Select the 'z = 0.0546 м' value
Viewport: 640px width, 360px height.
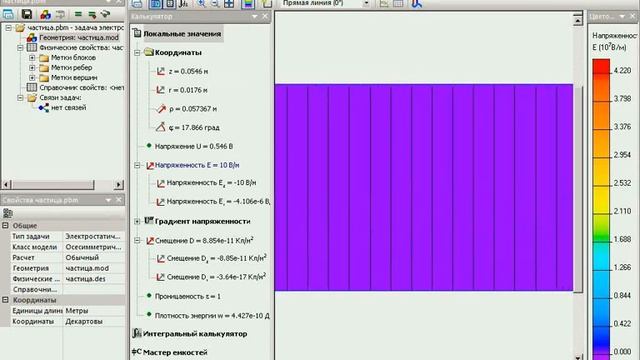point(188,71)
